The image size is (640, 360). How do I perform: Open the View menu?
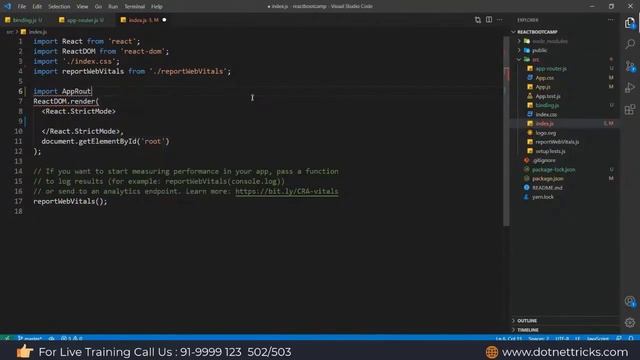[x=82, y=7]
